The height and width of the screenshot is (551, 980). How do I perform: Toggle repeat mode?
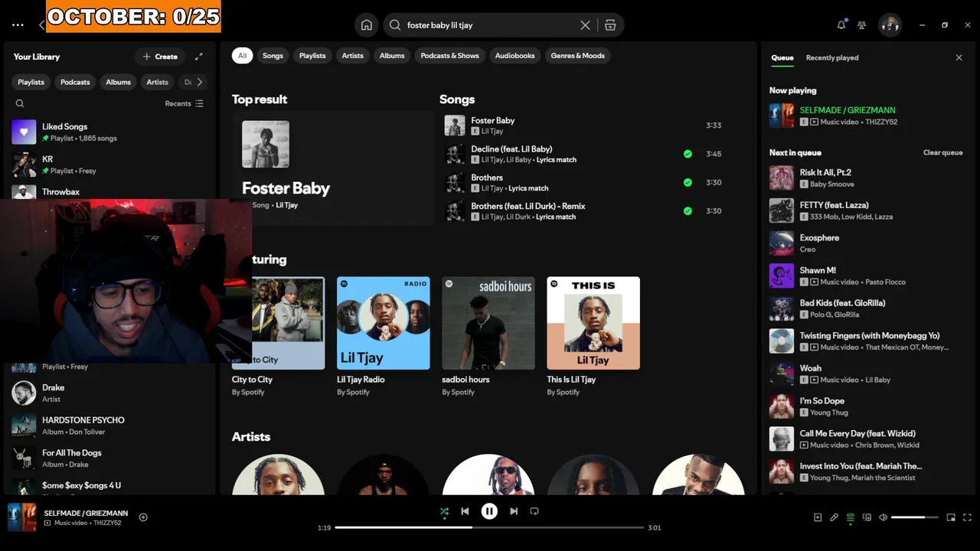point(534,511)
